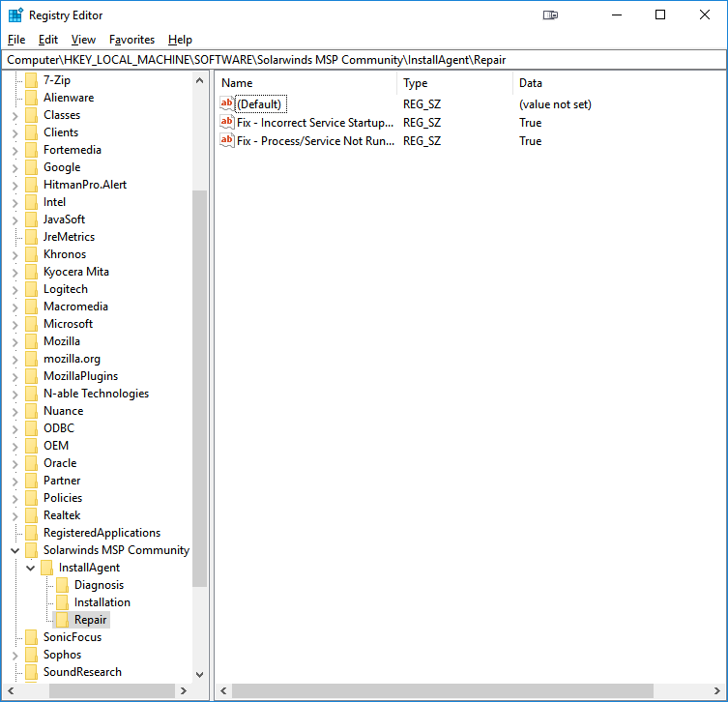Select the MozillaPlugins key
Screen dimensions: 728x702
pyautogui.click(x=81, y=376)
